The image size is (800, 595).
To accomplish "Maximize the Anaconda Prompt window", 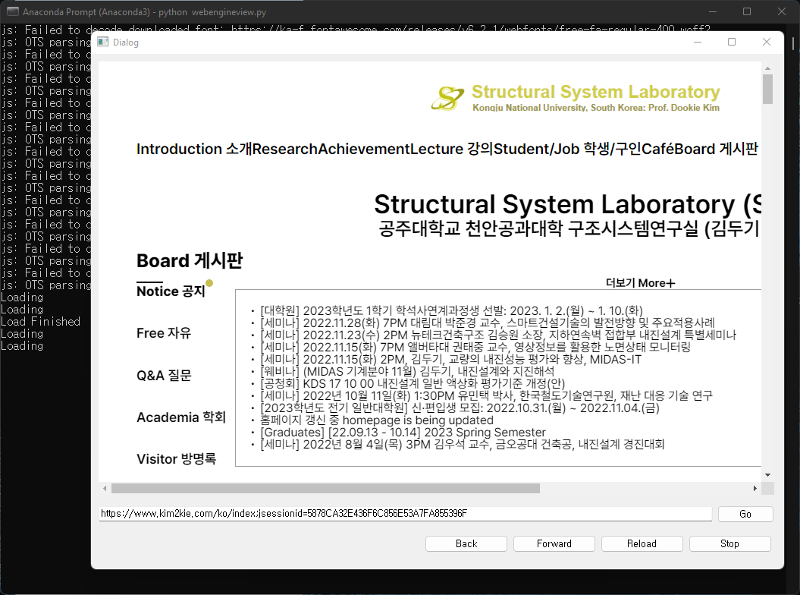I will tap(747, 11).
